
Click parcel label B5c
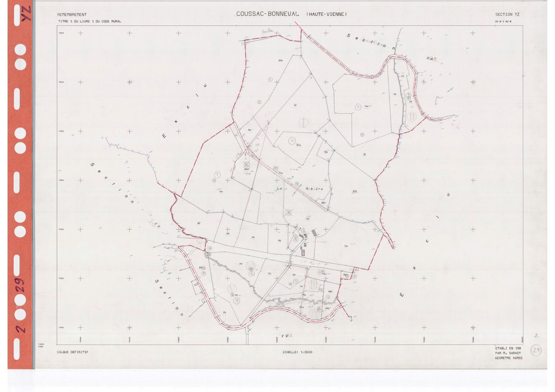(323, 203)
